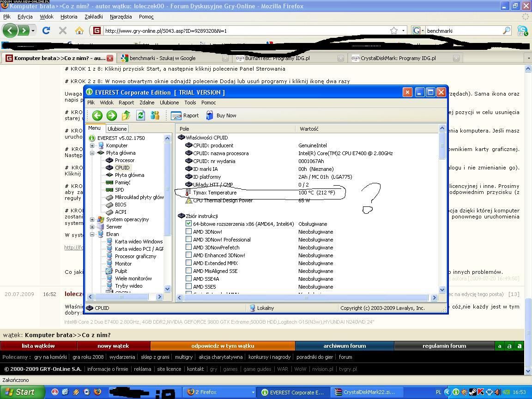Image resolution: width=532 pixels, height=399 pixels.
Task: Click the Refresh icon in EVEREST toolbar
Action: coord(140,115)
